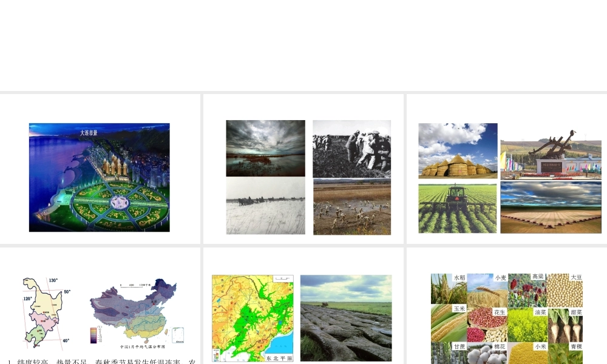The height and width of the screenshot is (364, 607).
Task: Click the Northeast China provinces map
Action: 46,312
